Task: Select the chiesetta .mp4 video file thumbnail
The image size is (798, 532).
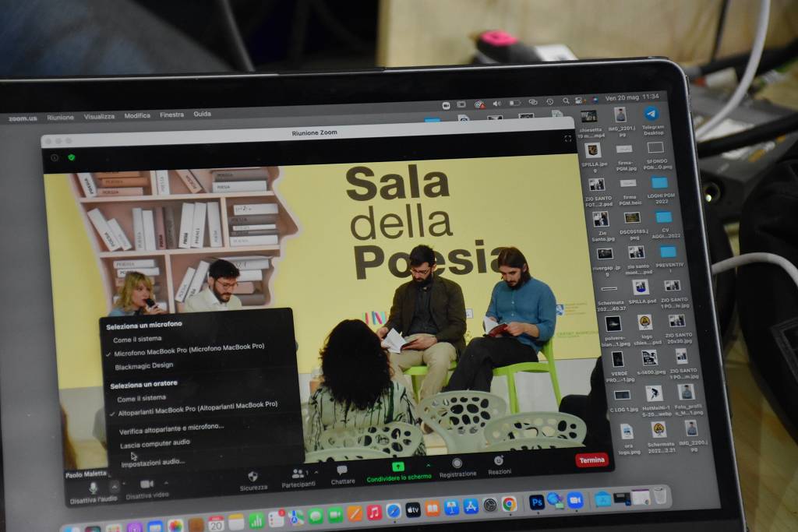Action: [589, 117]
